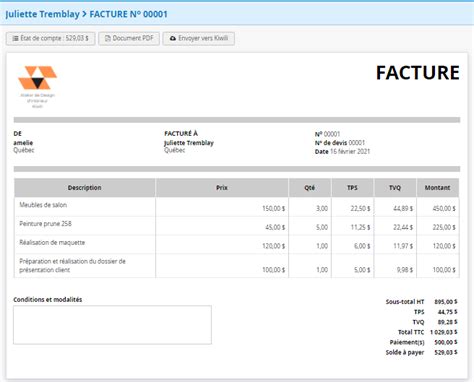474x382 pixels.
Task: Click the Solde à payer value 529,03 $
Action: pos(446,352)
